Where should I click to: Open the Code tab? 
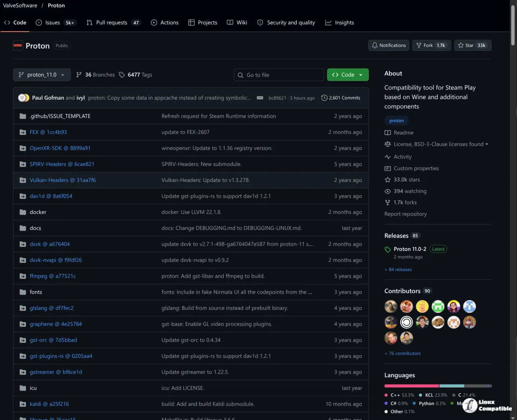coord(15,23)
